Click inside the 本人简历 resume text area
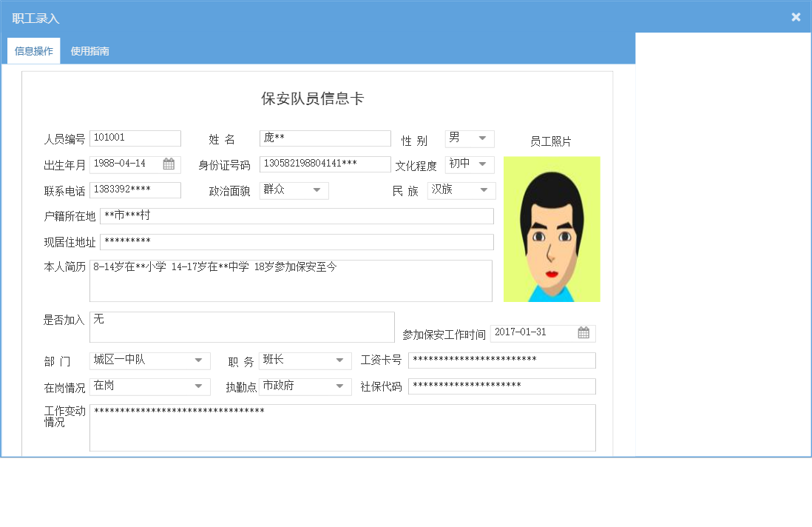The width and height of the screenshot is (812, 527). tap(291, 281)
